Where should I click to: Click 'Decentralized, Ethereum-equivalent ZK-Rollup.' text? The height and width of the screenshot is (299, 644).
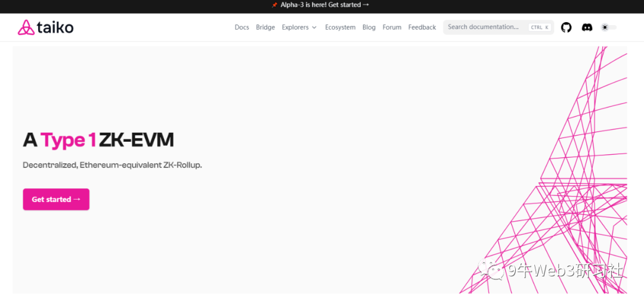(112, 166)
